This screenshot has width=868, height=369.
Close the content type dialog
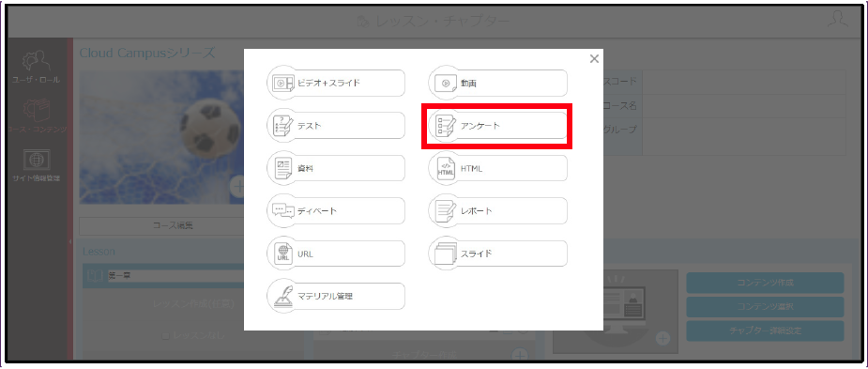pyautogui.click(x=594, y=59)
